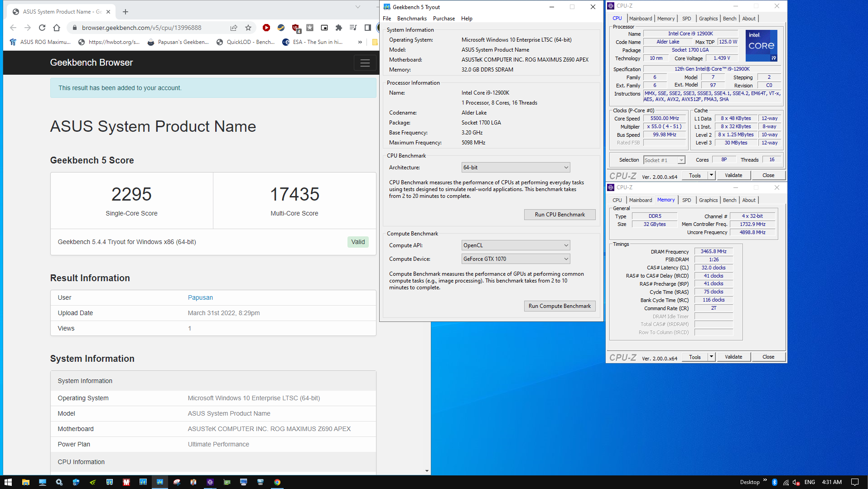
Task: Open Benchmarks menu in Geekbench 5
Action: pyautogui.click(x=412, y=19)
